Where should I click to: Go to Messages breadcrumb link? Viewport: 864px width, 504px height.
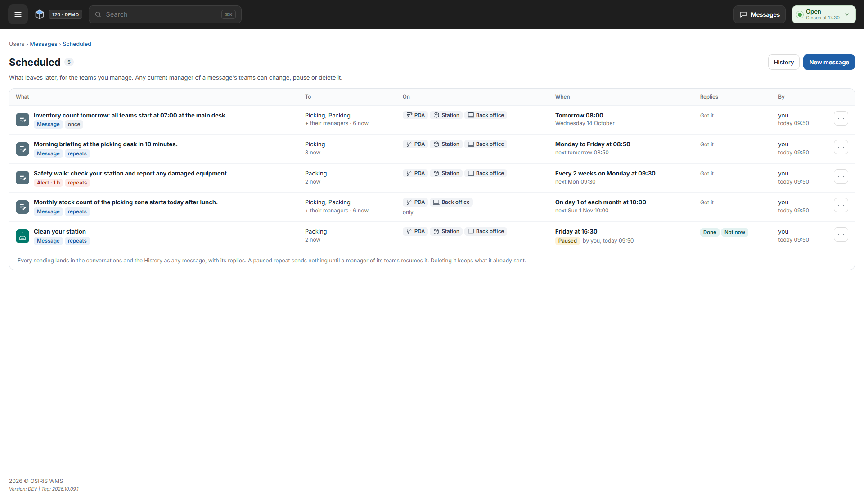pyautogui.click(x=44, y=44)
